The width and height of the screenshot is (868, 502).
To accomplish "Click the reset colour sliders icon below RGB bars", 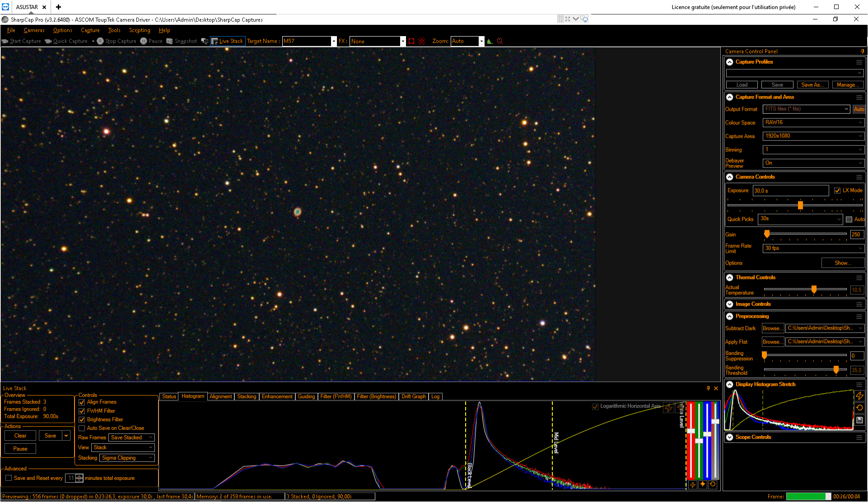I will click(713, 484).
